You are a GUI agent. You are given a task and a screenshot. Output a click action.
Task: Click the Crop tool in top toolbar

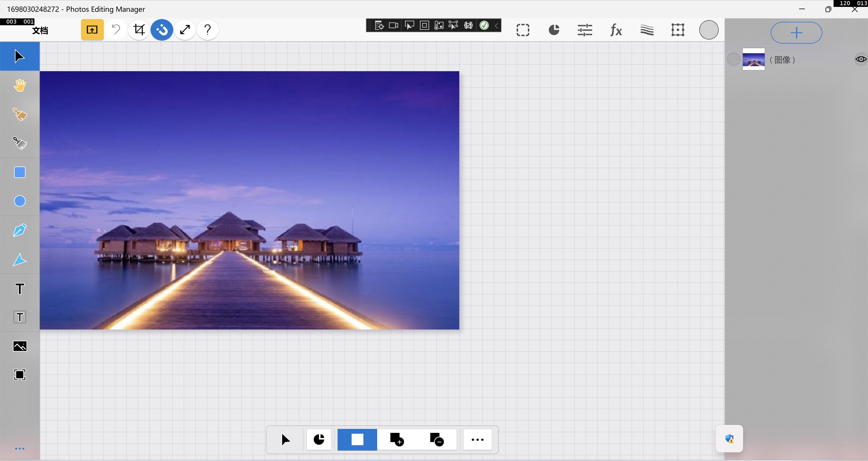coord(139,30)
